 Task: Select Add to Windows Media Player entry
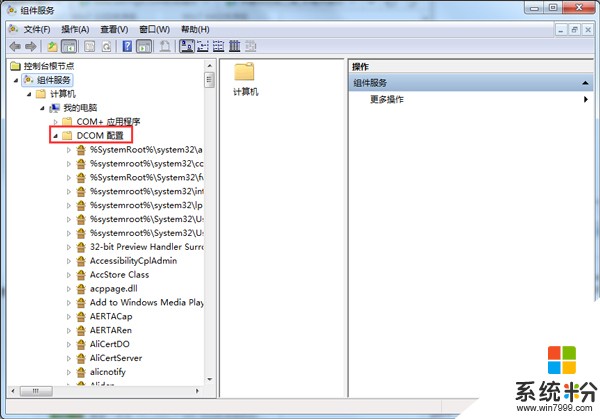click(x=147, y=303)
